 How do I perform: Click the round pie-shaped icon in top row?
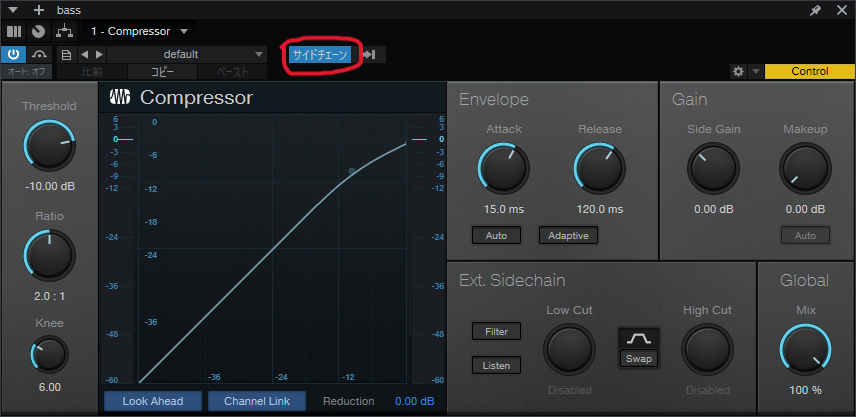tap(38, 31)
